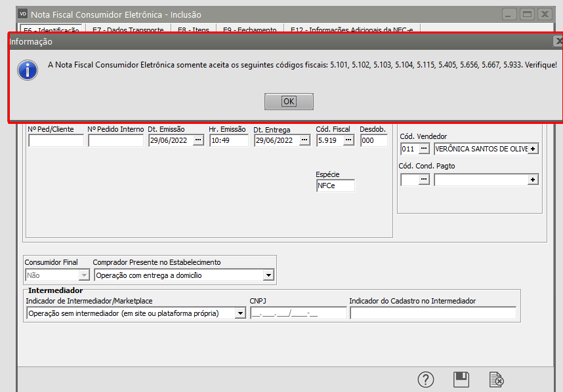Screen dimensions: 563x392
Task: Open the Dt. Emissão date picker button
Action: tap(198, 140)
